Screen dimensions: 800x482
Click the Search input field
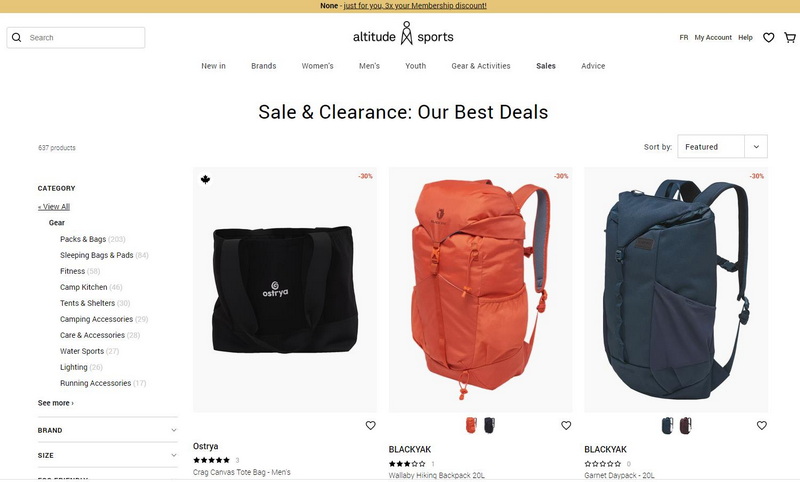pyautogui.click(x=76, y=38)
